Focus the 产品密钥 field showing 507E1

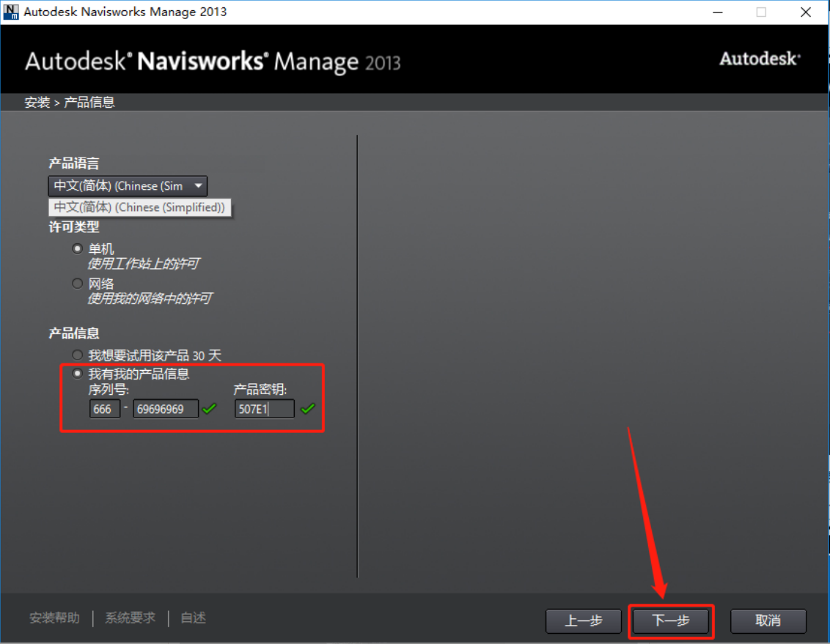(x=264, y=409)
